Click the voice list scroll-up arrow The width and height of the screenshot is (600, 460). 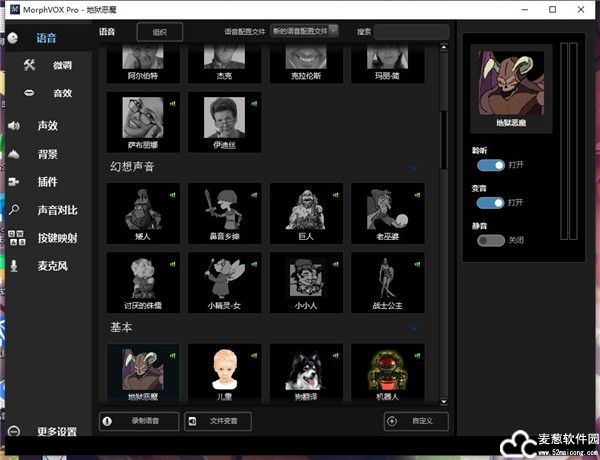(x=444, y=47)
